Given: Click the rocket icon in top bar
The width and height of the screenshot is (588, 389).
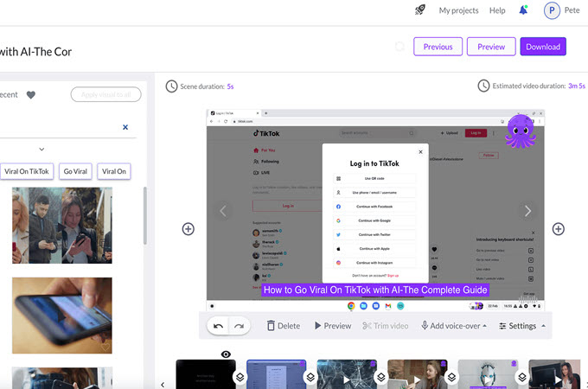Looking at the screenshot, I should [420, 10].
